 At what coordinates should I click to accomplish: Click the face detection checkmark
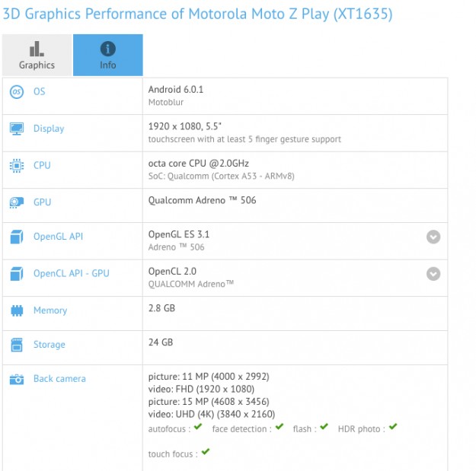[x=279, y=428]
